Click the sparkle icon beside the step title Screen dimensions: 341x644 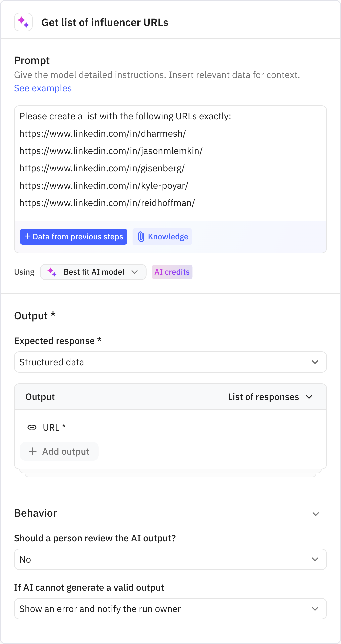(x=23, y=22)
